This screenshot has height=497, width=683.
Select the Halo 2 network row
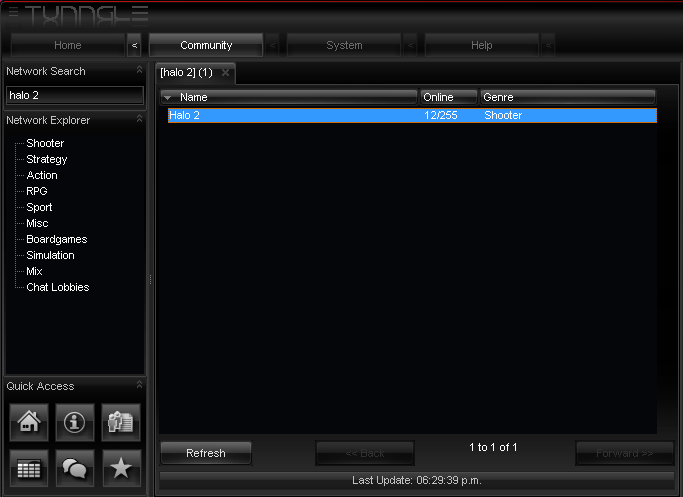412,115
